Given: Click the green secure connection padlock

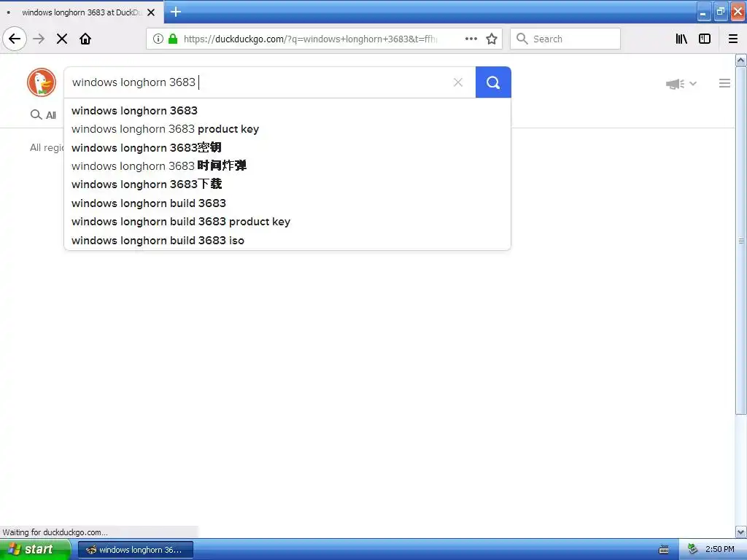Looking at the screenshot, I should tap(173, 39).
